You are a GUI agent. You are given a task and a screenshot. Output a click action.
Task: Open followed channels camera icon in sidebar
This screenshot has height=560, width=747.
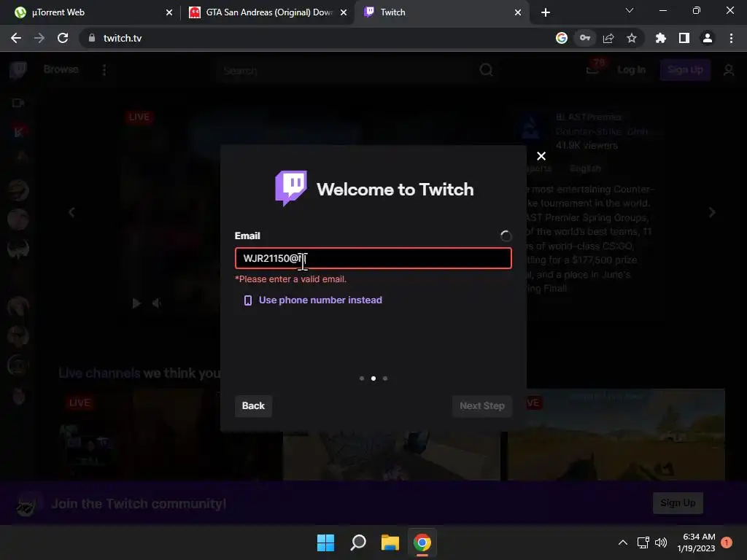(18, 103)
